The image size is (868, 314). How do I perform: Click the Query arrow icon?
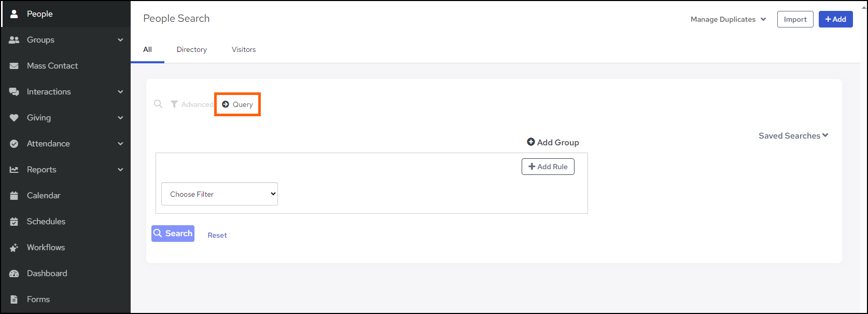226,104
